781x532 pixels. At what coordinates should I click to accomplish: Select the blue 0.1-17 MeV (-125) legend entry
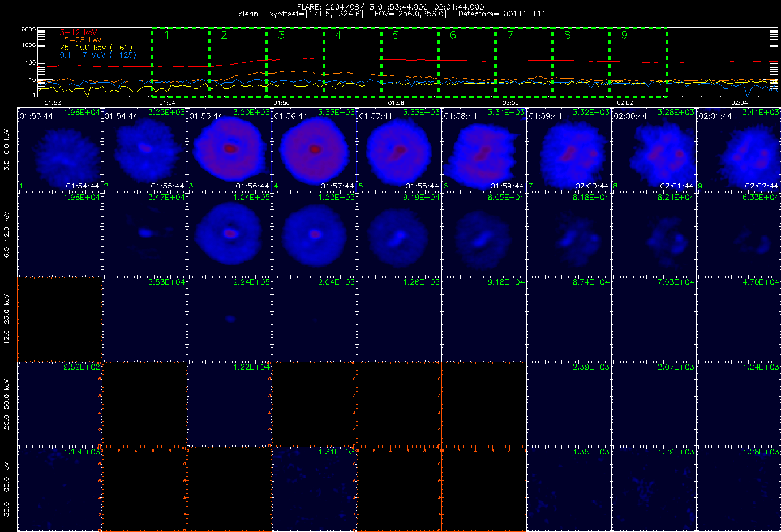[x=98, y=55]
